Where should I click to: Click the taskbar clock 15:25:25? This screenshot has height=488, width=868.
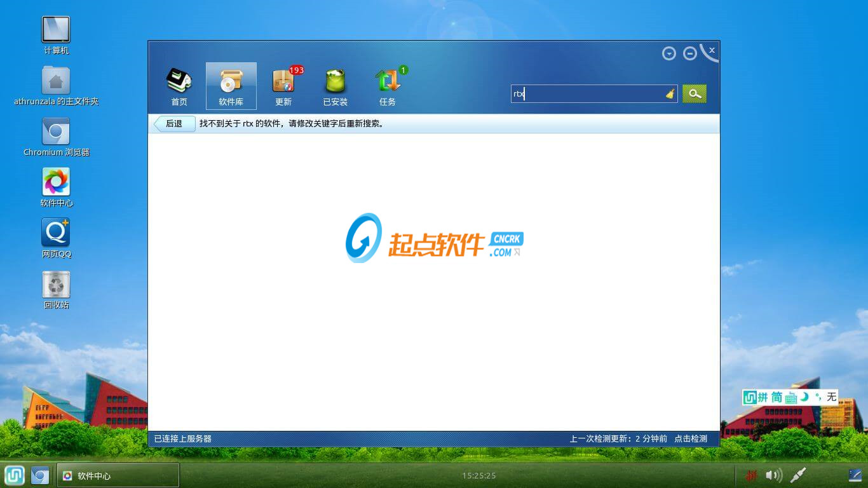pyautogui.click(x=479, y=475)
